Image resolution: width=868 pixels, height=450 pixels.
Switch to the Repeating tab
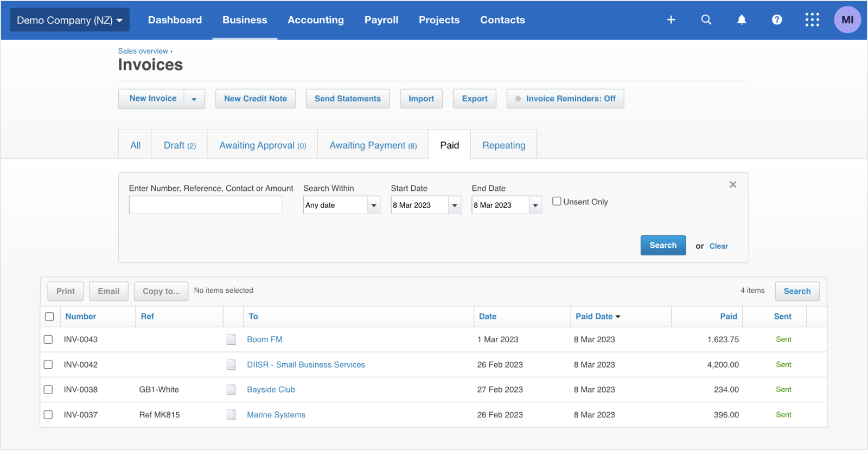(x=503, y=145)
